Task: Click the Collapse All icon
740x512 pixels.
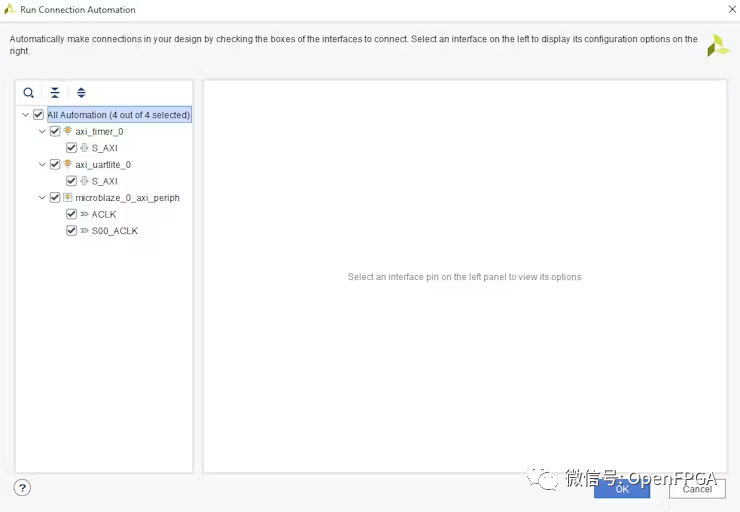Action: tap(55, 93)
